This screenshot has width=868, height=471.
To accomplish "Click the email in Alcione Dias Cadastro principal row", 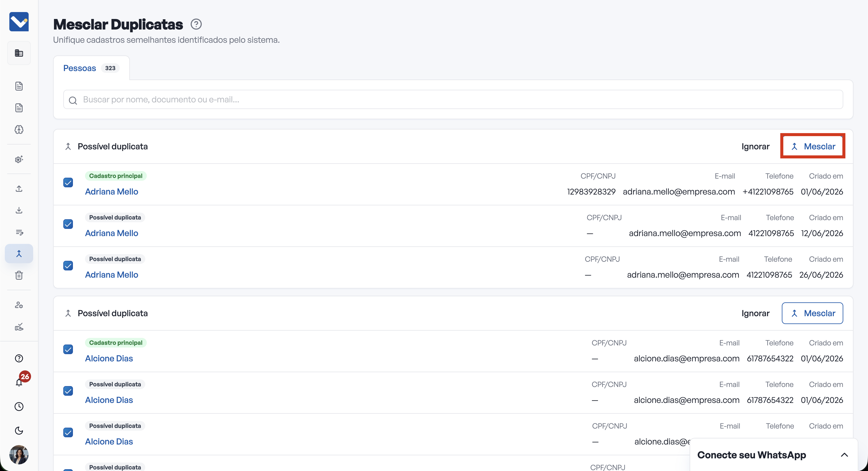I will [x=687, y=358].
